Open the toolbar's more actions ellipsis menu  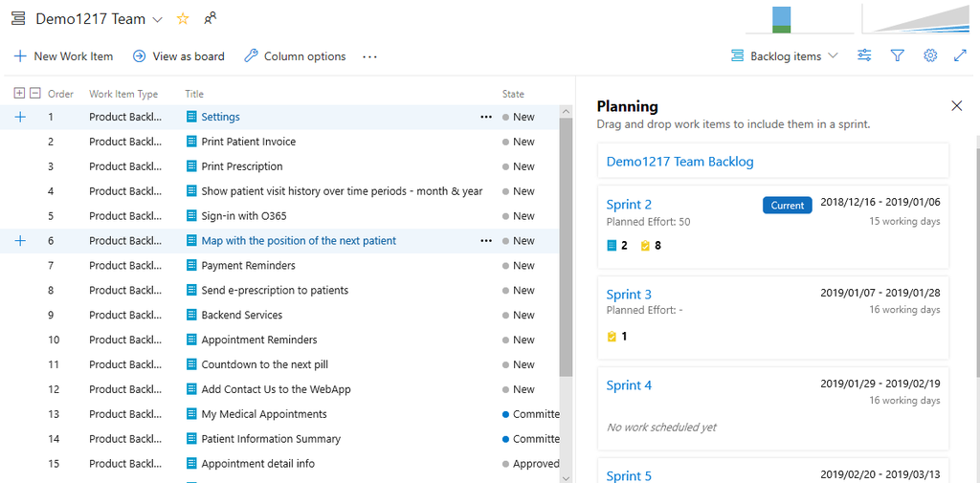pyautogui.click(x=370, y=56)
